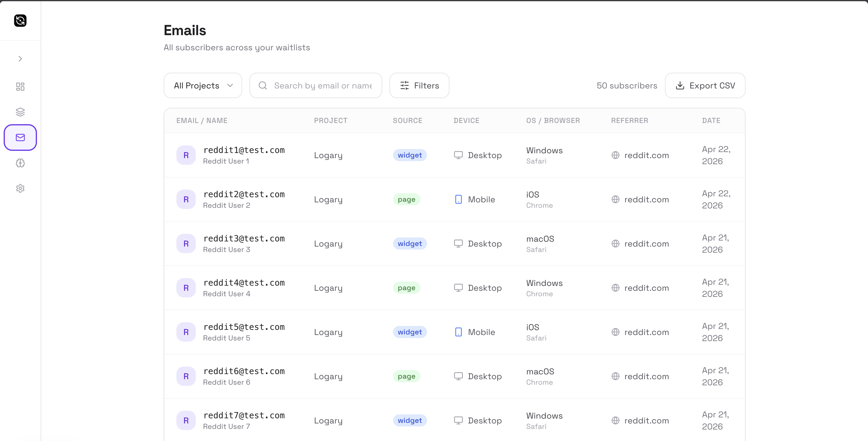Click the app logo icon in sidebar
Screen dimensions: 868x441
(x=20, y=21)
